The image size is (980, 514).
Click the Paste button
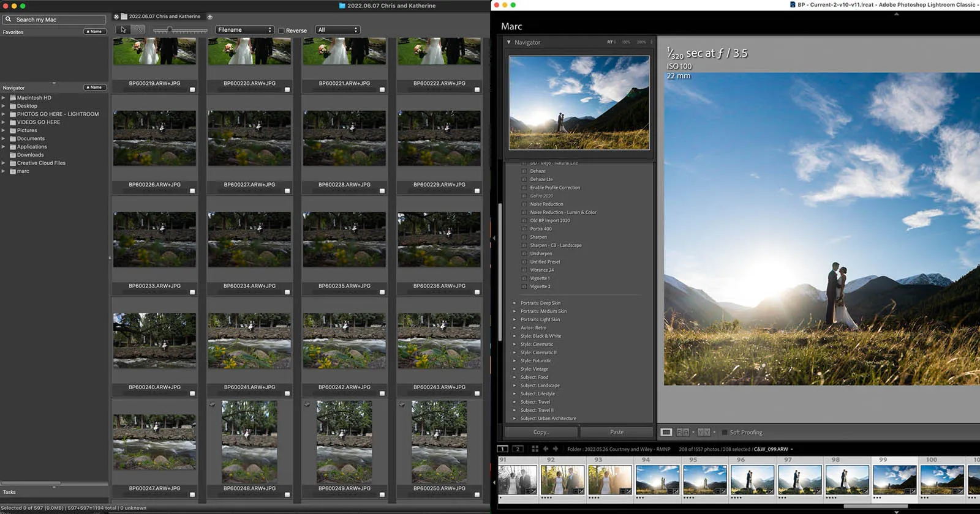pyautogui.click(x=617, y=432)
